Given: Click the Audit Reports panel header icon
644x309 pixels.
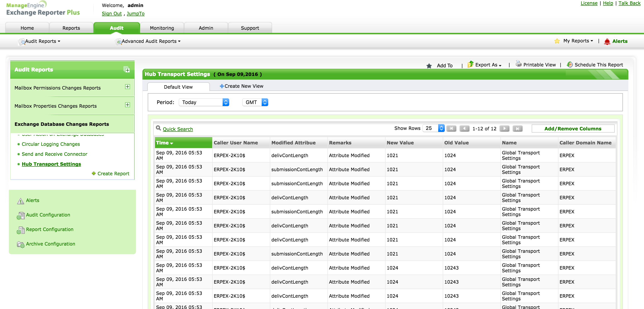Looking at the screenshot, I should point(127,70).
